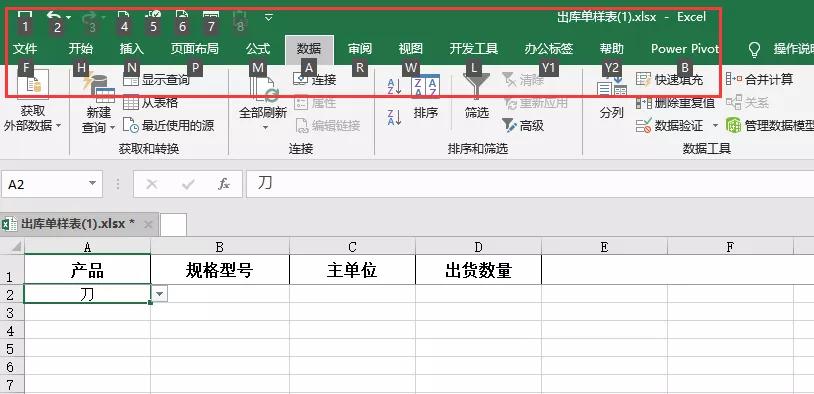This screenshot has width=814, height=394.
Task: Expand the 数据验证 dropdown arrow
Action: tap(715, 125)
